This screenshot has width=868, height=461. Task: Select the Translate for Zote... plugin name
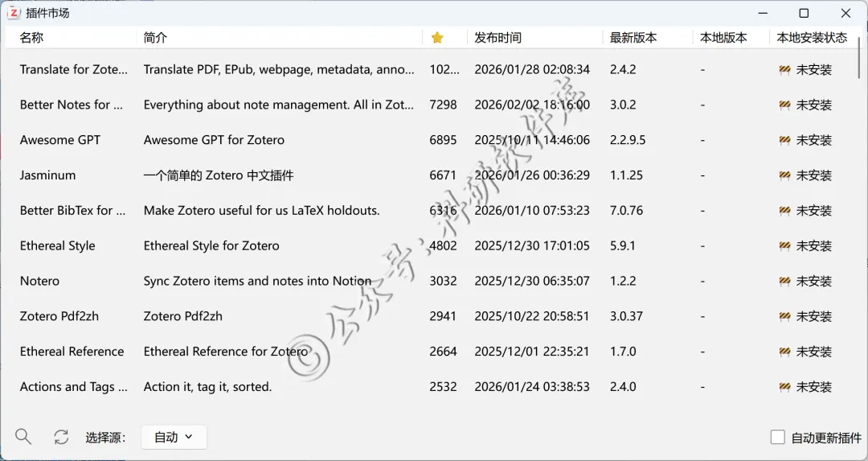(74, 69)
